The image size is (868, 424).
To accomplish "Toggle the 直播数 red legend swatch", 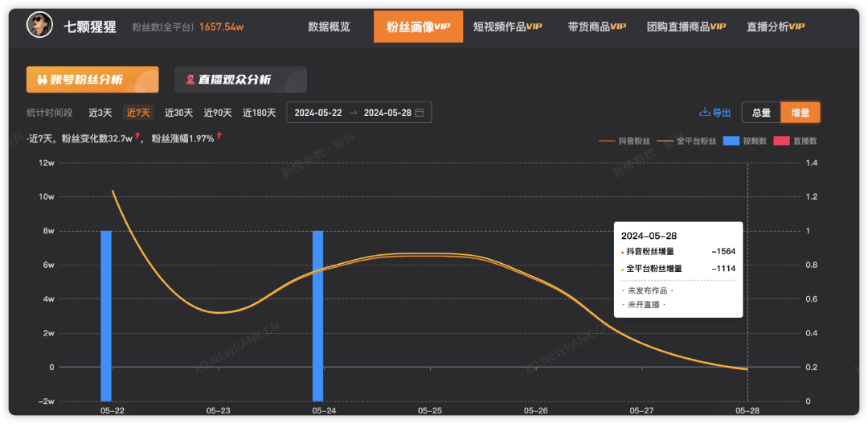I will pos(781,141).
